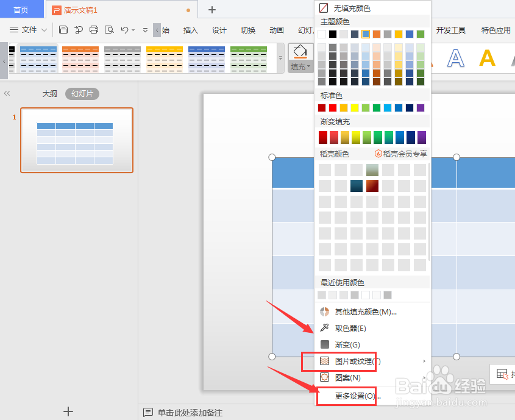Pick standard red color swatch
This screenshot has height=420, width=515.
pyautogui.click(x=333, y=108)
